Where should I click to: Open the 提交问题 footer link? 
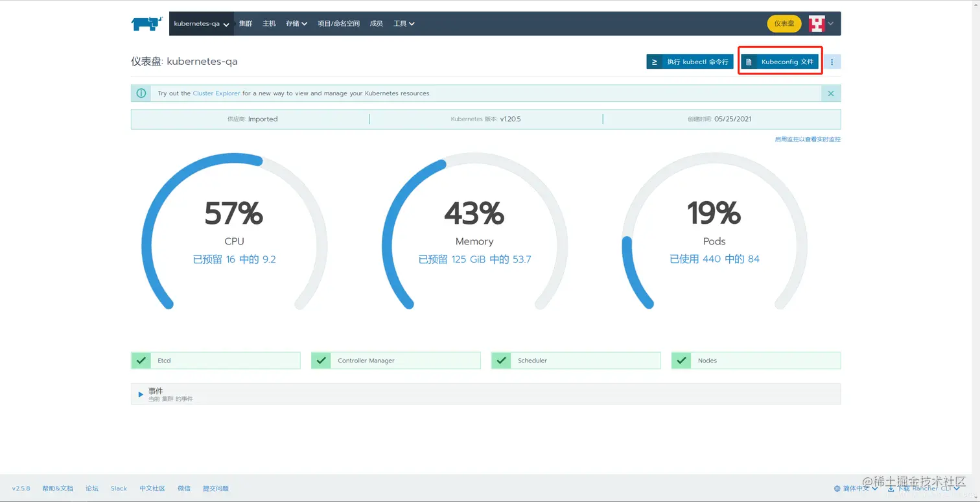pyautogui.click(x=216, y=488)
